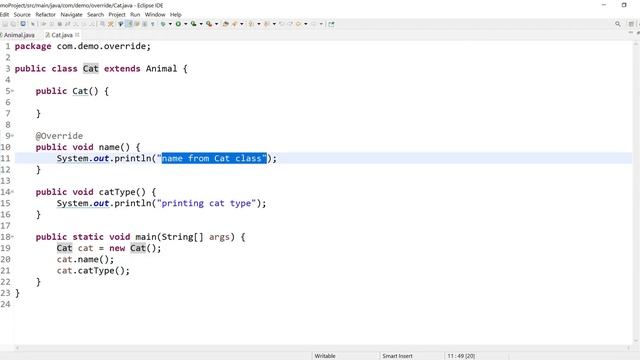Open the Run button dropdown arrow
Screen dimensions: 640x360
pos(186,24)
